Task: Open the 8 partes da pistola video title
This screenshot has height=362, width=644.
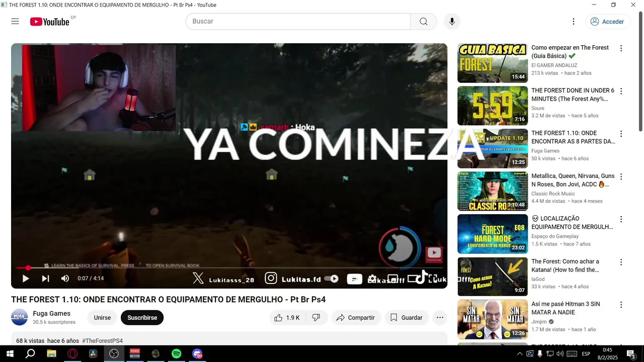Action: click(573, 137)
